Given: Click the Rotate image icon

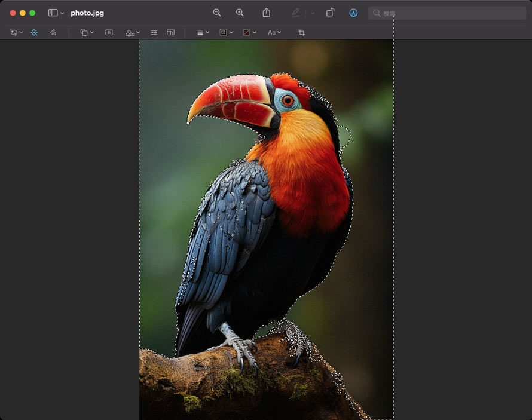Looking at the screenshot, I should pyautogui.click(x=330, y=13).
